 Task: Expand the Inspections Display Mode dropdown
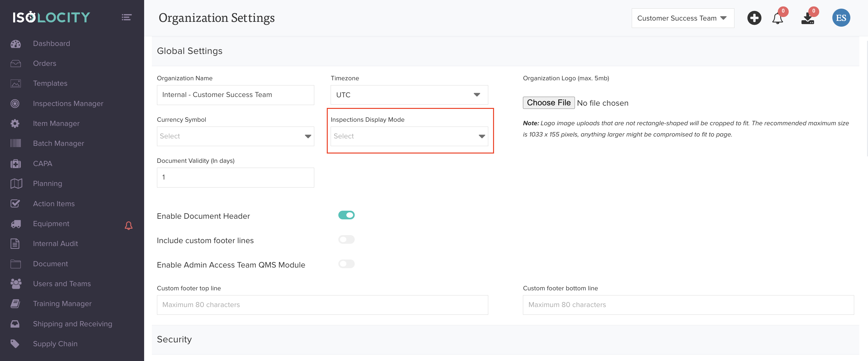point(409,136)
